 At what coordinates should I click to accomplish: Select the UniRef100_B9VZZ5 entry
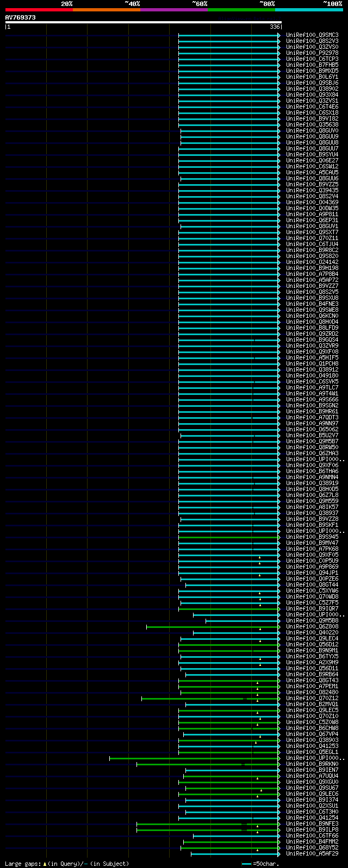pyautogui.click(x=312, y=185)
